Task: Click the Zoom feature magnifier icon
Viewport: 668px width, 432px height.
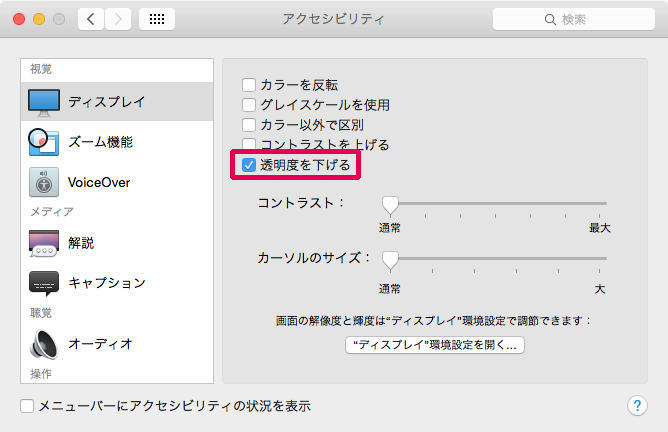Action: tap(43, 142)
